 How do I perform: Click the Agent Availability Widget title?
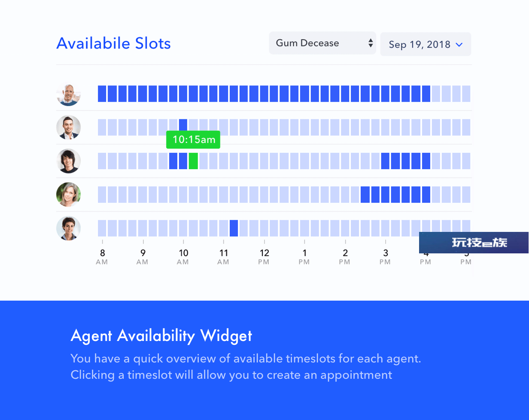(161, 335)
